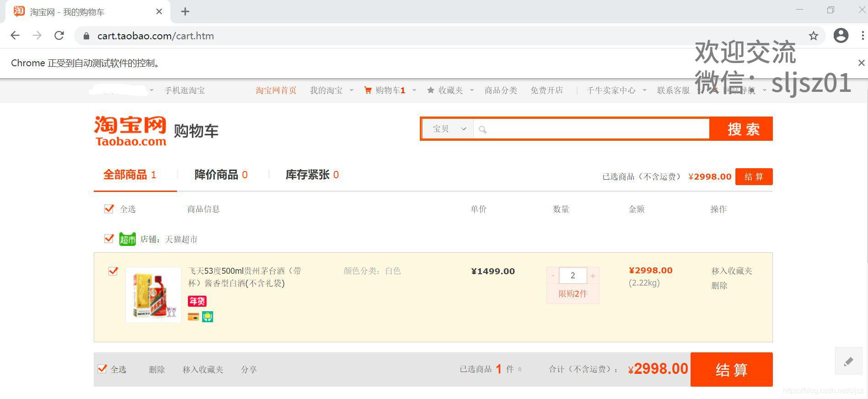Uncheck the 茅台酒 item checkbox
868x399 pixels.
113,271
